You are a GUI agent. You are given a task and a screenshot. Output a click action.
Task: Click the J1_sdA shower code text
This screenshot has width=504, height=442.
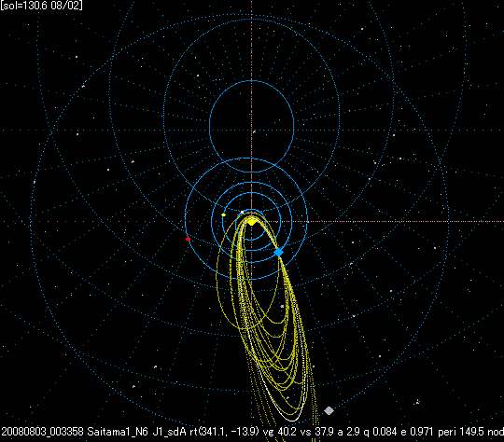(x=169, y=432)
